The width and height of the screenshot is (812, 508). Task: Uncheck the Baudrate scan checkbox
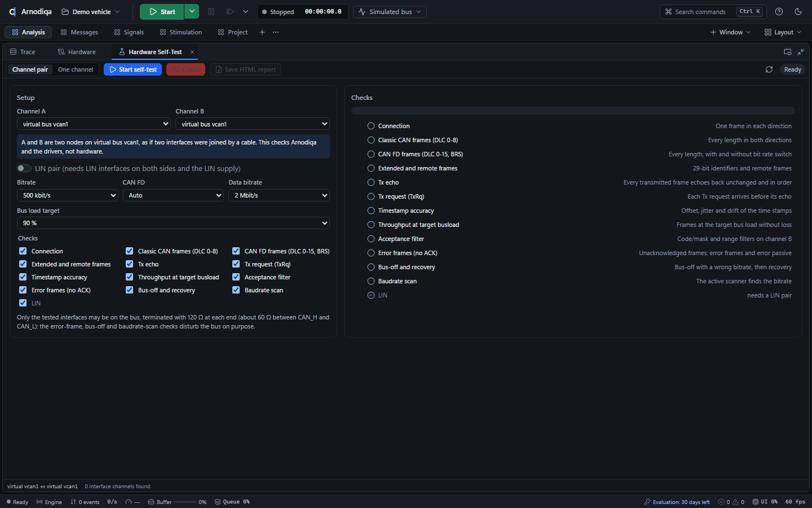coord(236,290)
